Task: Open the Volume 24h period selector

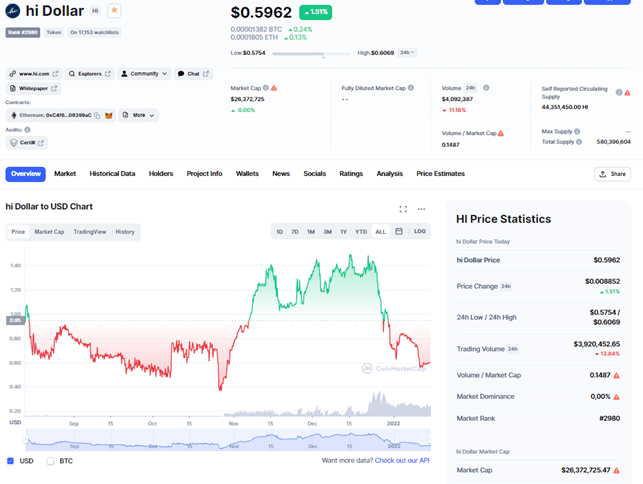Action: coord(470,88)
